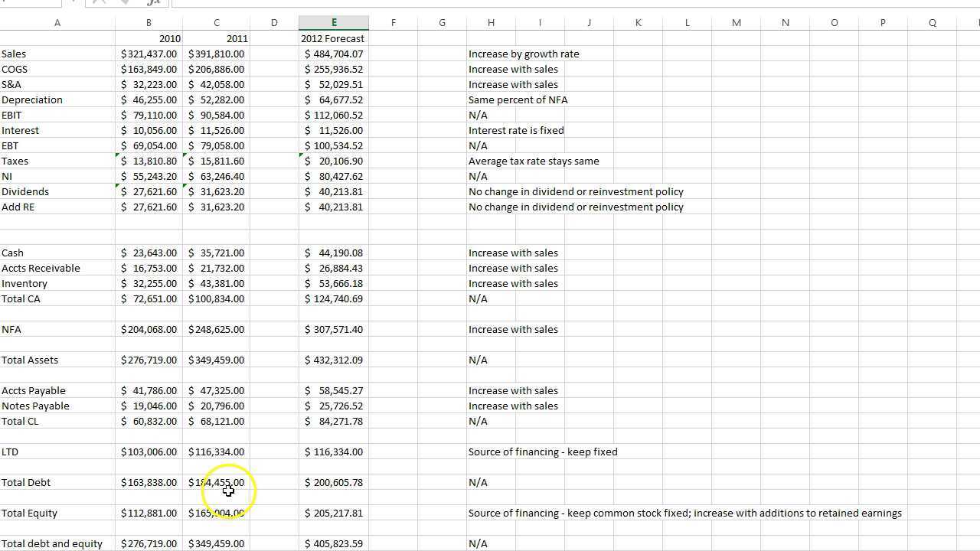Select column H header

coord(491,22)
